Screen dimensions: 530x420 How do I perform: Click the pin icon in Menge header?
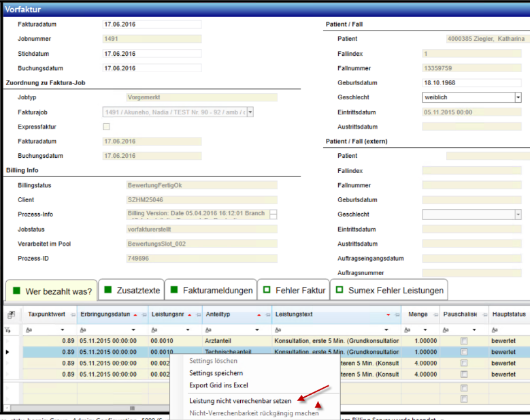[x=435, y=315]
